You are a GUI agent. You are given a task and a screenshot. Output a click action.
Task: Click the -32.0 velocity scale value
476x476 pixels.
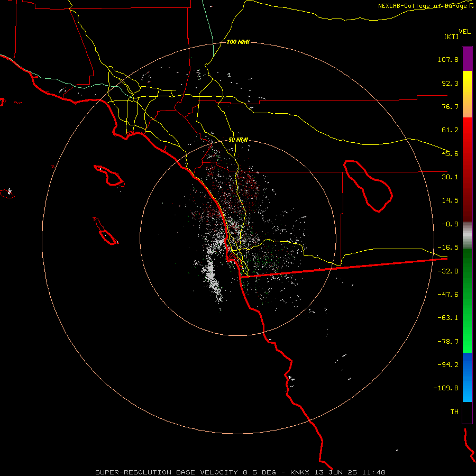(x=448, y=271)
